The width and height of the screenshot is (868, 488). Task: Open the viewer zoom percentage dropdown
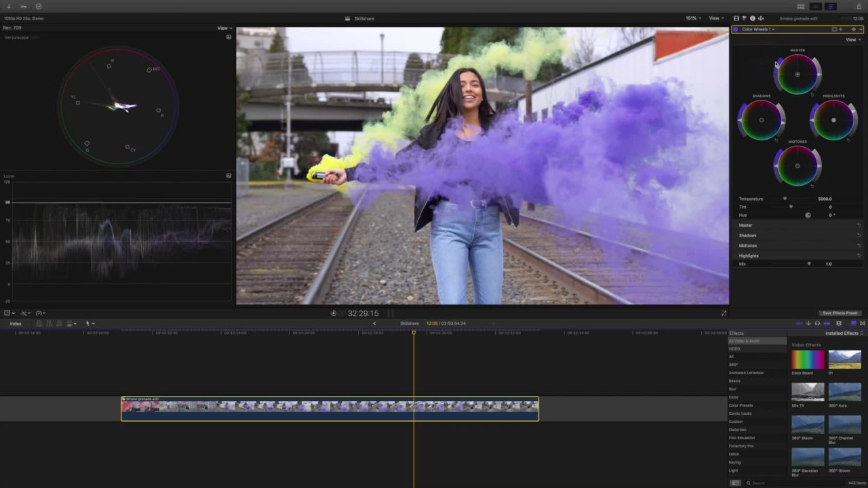[x=693, y=18]
